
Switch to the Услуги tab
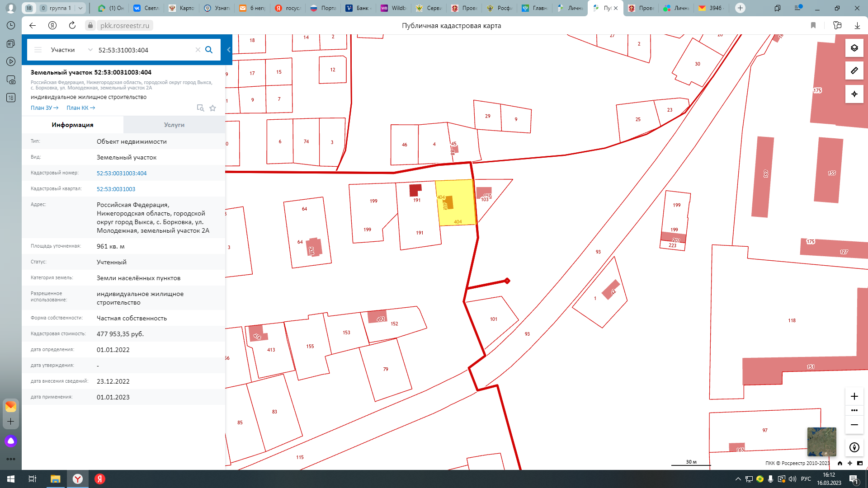coord(174,125)
